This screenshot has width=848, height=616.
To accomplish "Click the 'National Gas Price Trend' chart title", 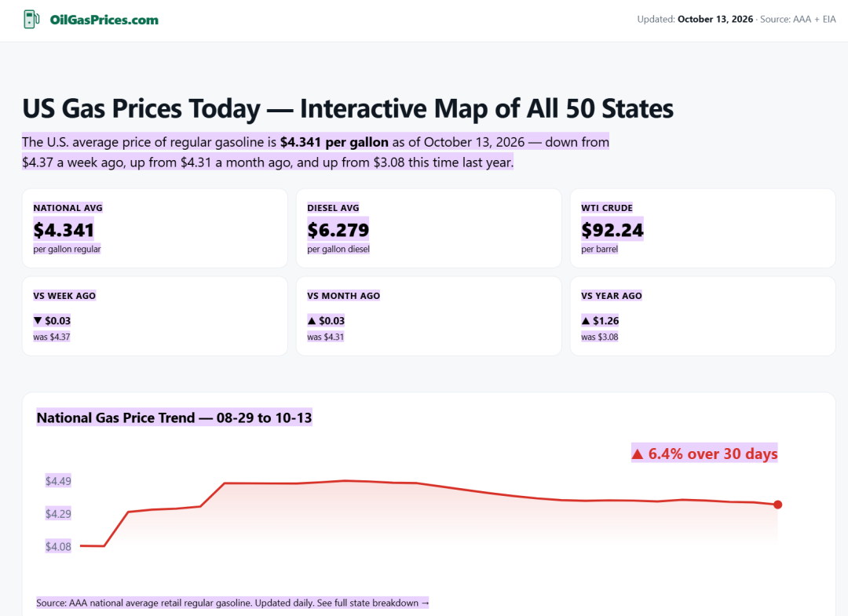I will pos(174,417).
